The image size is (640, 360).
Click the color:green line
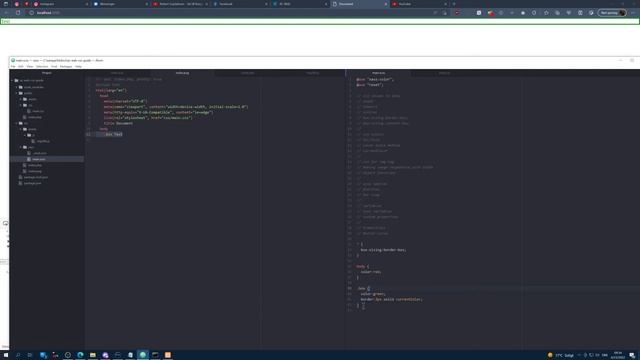pyautogui.click(x=373, y=294)
